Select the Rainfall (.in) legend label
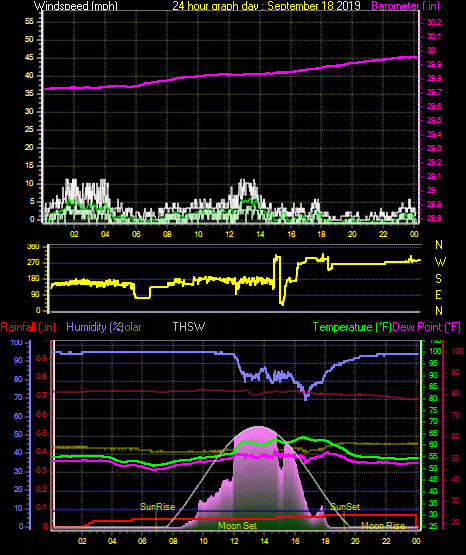Screen dimensions: 466x555 click(x=28, y=327)
